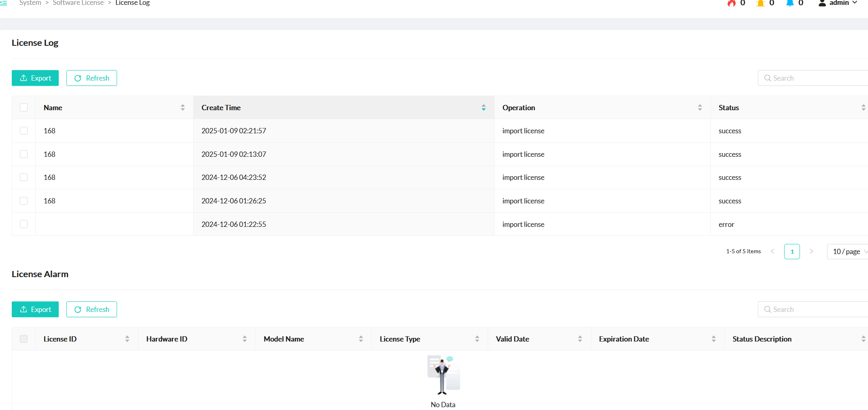Viewport: 868px width, 410px height.
Task: Go to next page in License Log
Action: click(x=811, y=252)
